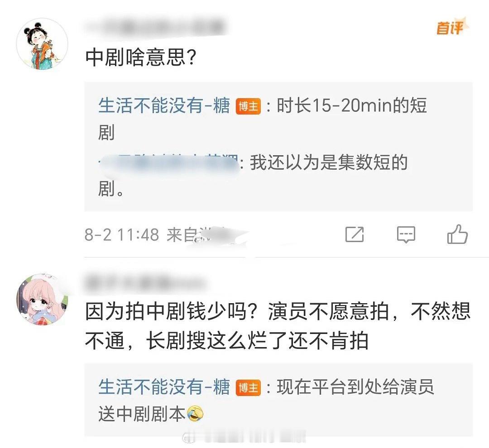The width and height of the screenshot is (489, 448).
Task: Tap the forward/share icon under first comment
Action: click(355, 234)
